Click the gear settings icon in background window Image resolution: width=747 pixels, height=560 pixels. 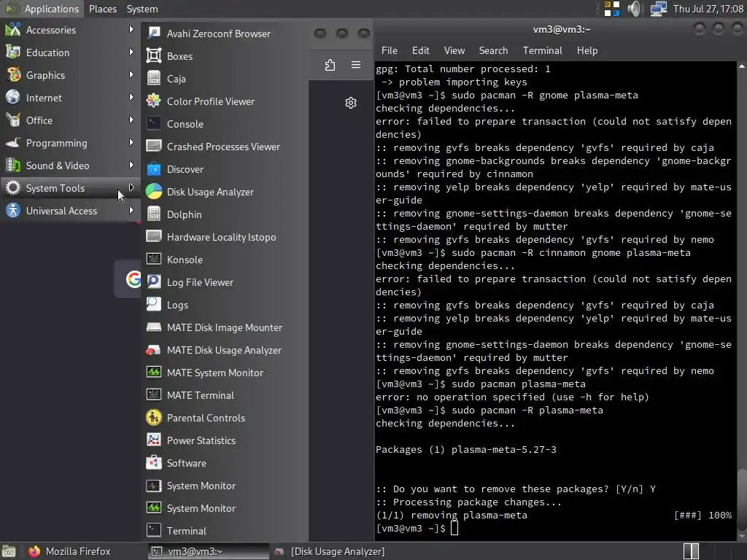[x=351, y=103]
